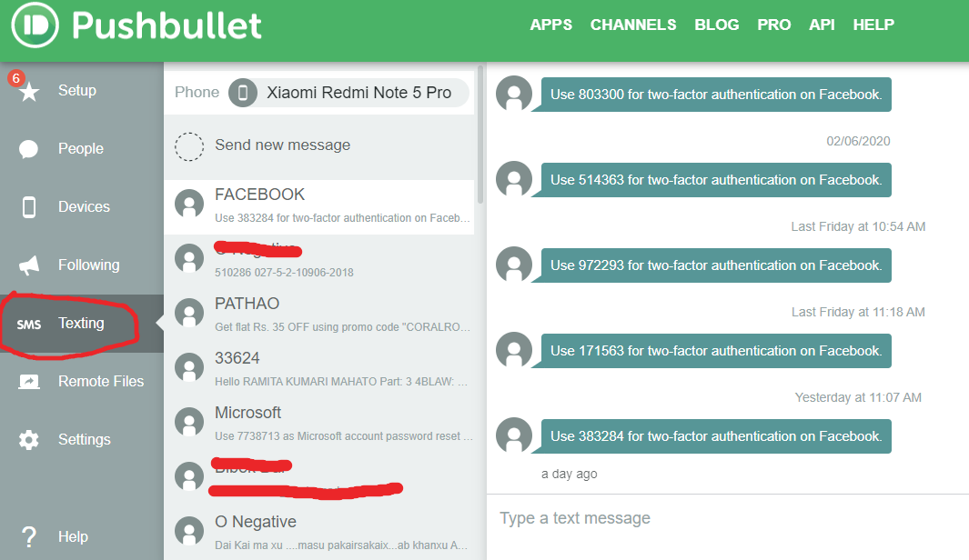Screen dimensions: 969x560
Task: Click avatar beside the 383284 code message
Action: pyautogui.click(x=514, y=435)
